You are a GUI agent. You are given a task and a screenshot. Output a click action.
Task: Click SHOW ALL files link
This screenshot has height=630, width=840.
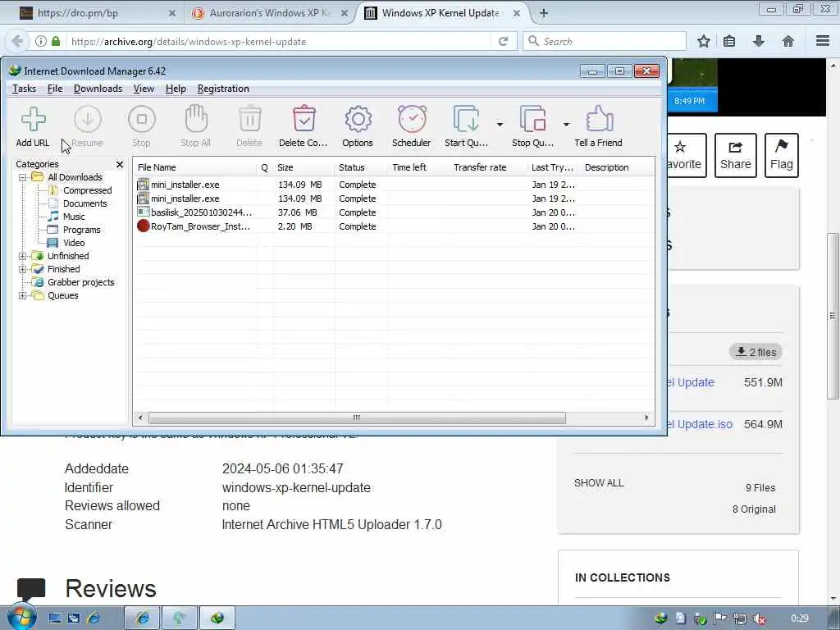pyautogui.click(x=599, y=483)
